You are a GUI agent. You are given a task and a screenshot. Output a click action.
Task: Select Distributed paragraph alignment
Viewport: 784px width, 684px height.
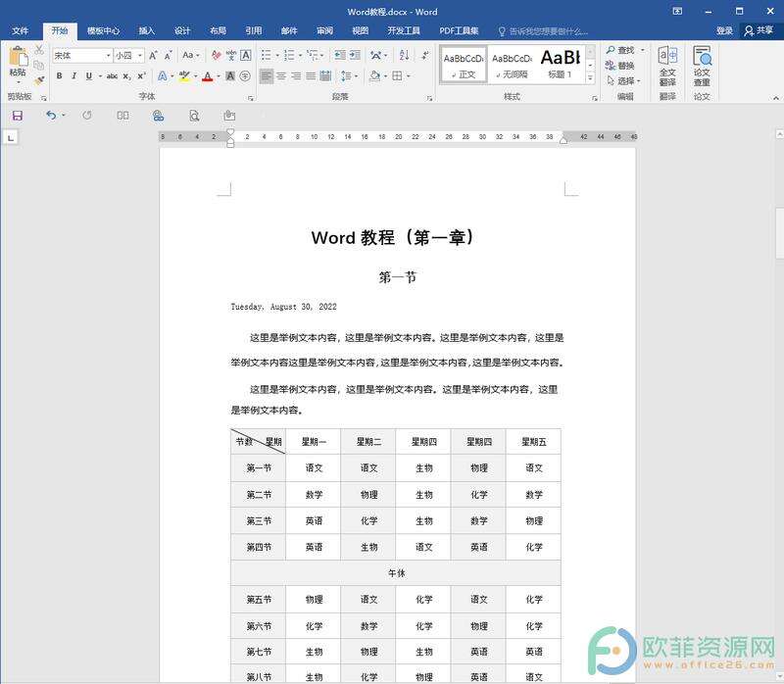tap(325, 76)
